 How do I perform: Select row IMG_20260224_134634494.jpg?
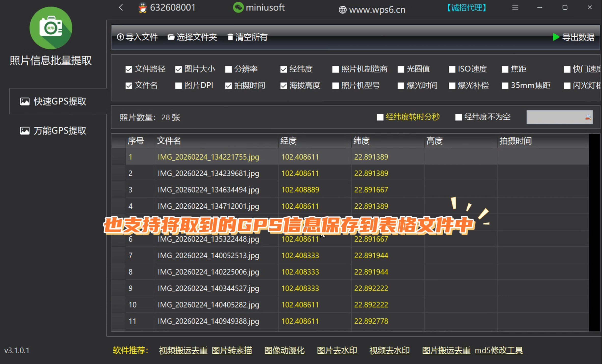pos(350,190)
